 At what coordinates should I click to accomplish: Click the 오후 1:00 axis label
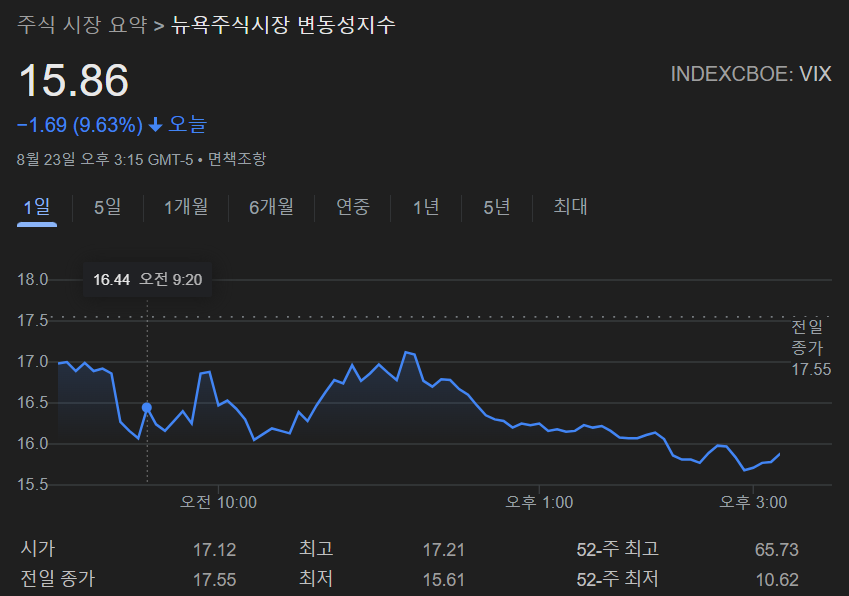(x=539, y=502)
